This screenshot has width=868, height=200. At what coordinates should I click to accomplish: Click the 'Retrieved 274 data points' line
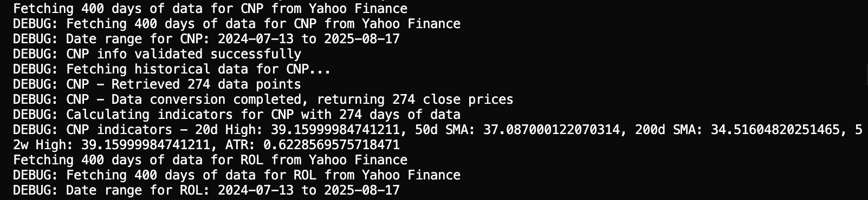click(x=157, y=84)
